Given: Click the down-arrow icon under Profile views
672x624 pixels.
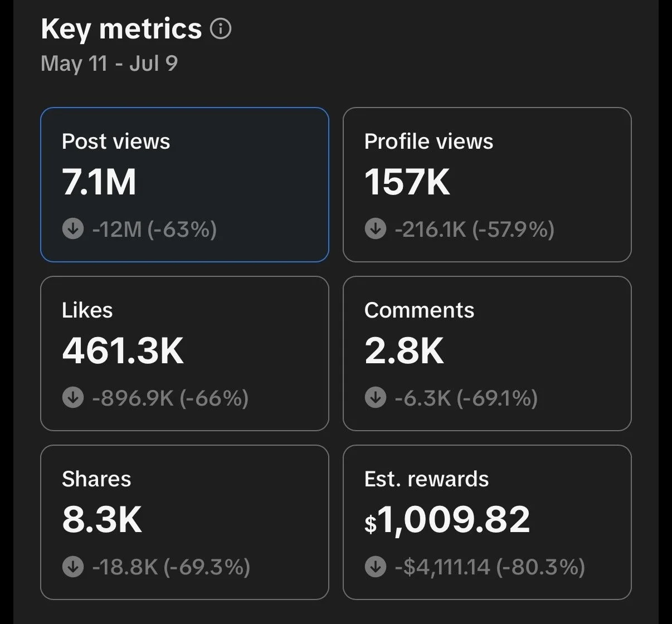Looking at the screenshot, I should pyautogui.click(x=376, y=228).
